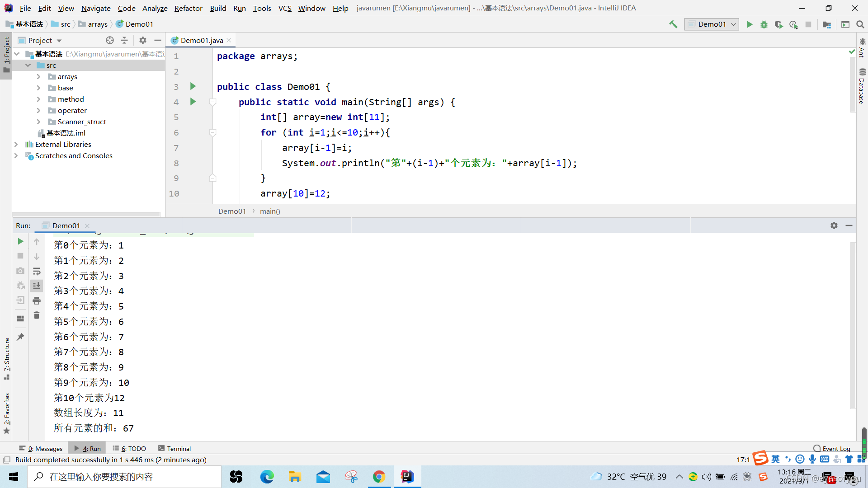
Task: Click the Run console vertical scrollbar
Action: tap(853, 325)
